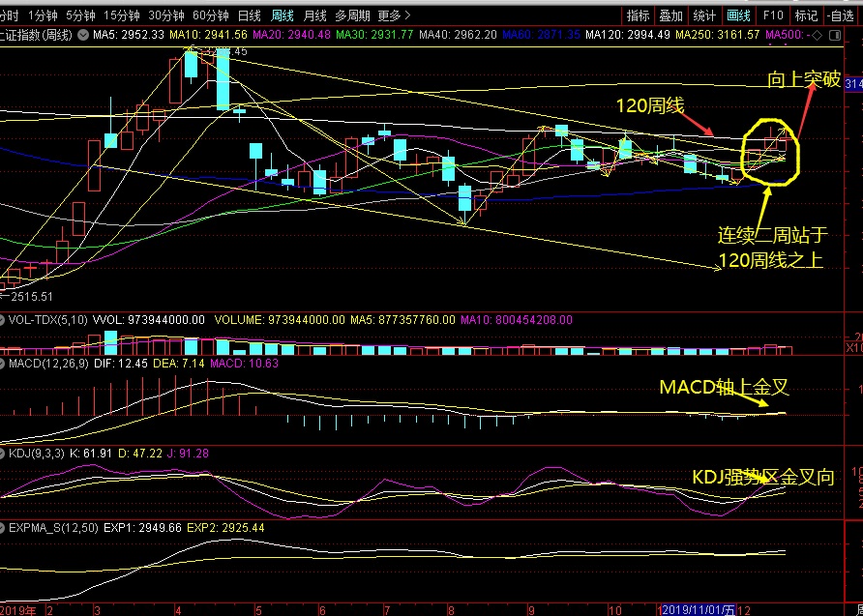Click the 叠加 overlay button
The height and width of the screenshot is (616, 863).
point(671,15)
